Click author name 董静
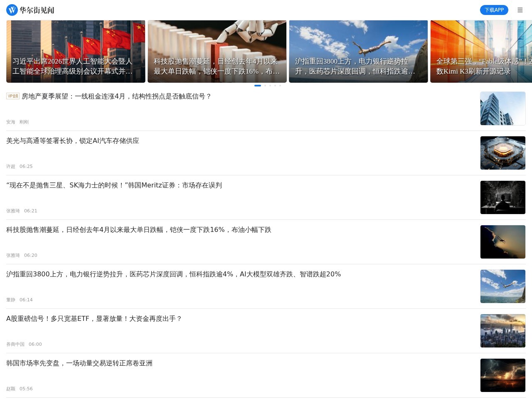The image size is (532, 399). tap(11, 300)
